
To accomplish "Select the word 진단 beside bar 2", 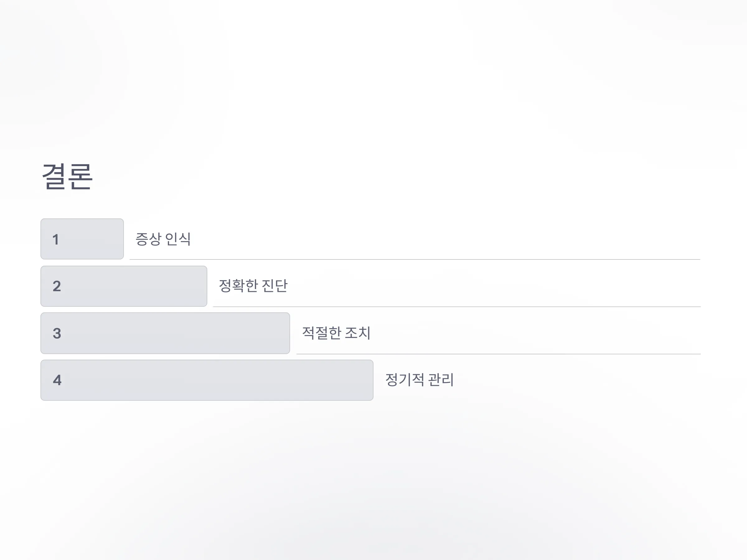I will coord(275,286).
